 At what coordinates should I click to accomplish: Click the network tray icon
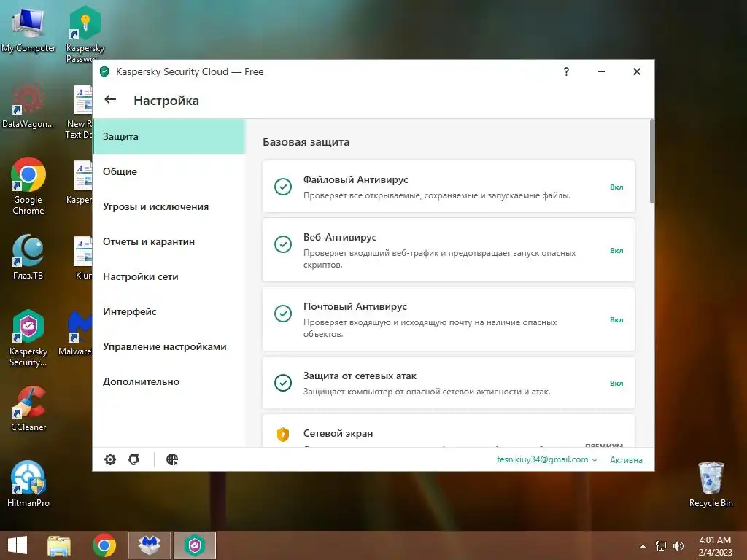(x=661, y=546)
